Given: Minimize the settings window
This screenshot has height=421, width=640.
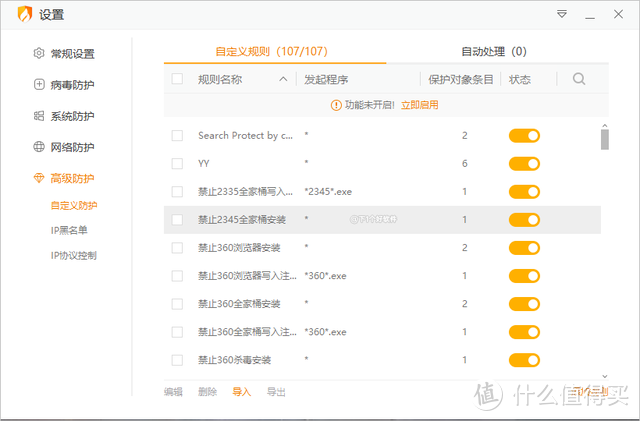Looking at the screenshot, I should (590, 18).
